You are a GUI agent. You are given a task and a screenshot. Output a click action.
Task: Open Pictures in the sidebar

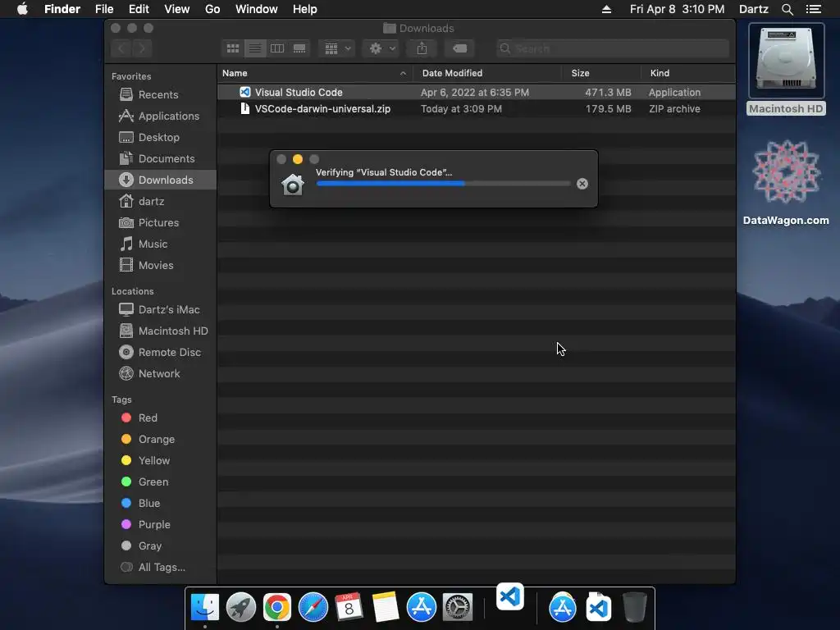[160, 223]
